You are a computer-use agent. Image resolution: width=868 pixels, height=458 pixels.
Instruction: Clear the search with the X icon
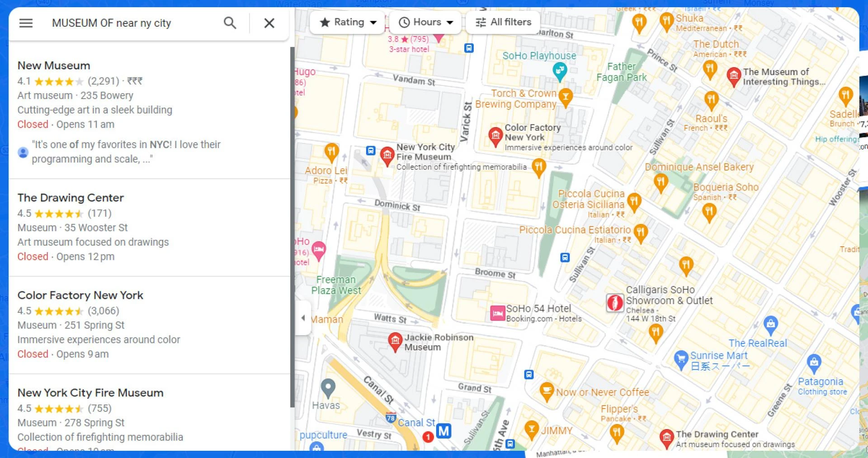tap(269, 23)
